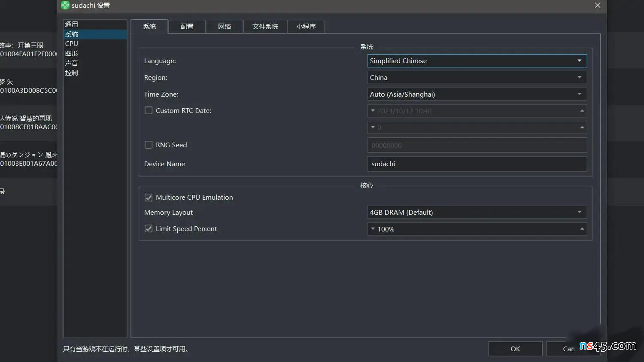This screenshot has width=644, height=362.
Task: Switch to the 配置 tab
Action: [x=187, y=27]
